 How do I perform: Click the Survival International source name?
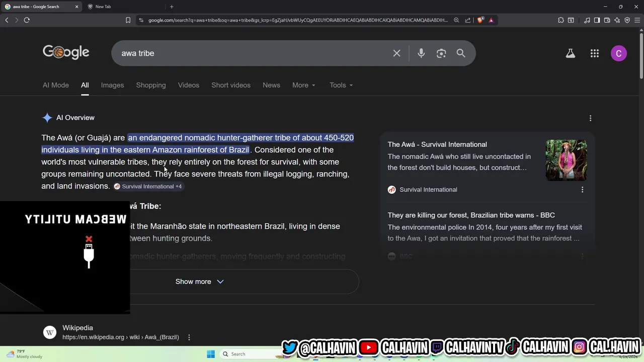coord(428,190)
